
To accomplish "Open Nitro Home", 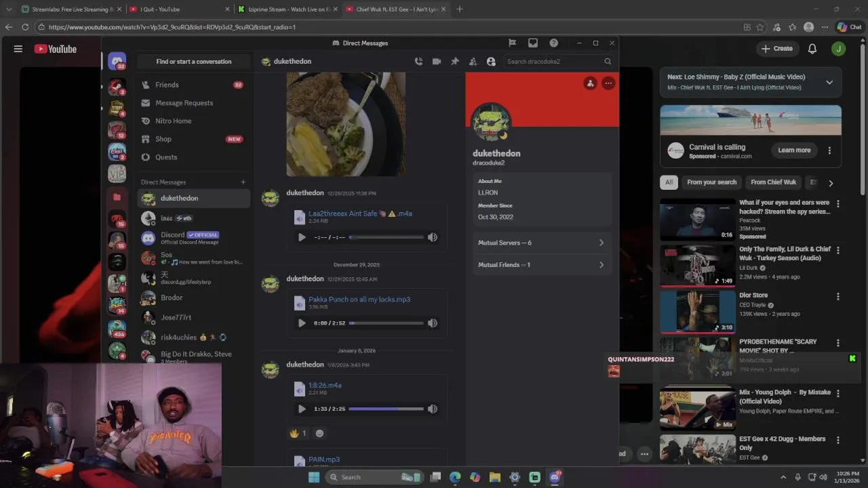I will [193, 121].
